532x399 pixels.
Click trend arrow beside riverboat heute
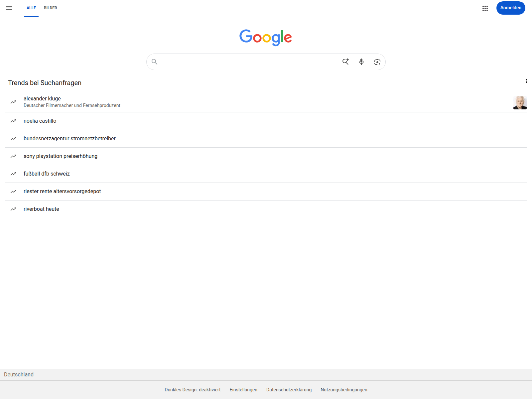tap(13, 209)
